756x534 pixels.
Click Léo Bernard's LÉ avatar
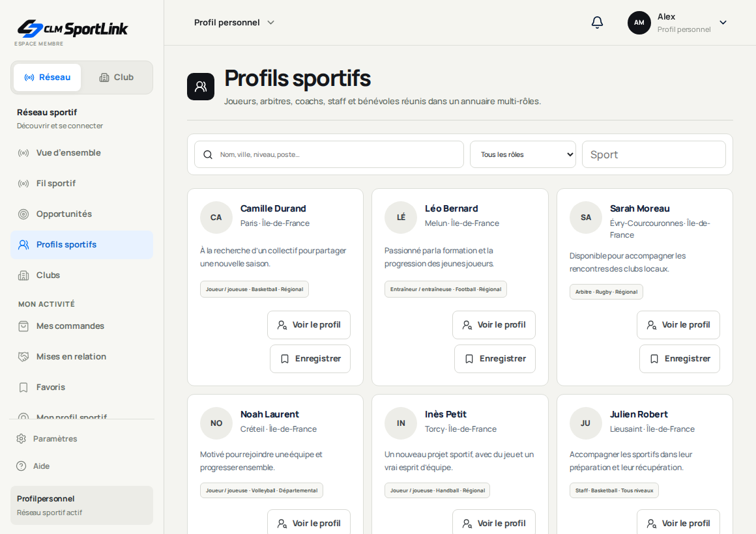pos(401,218)
